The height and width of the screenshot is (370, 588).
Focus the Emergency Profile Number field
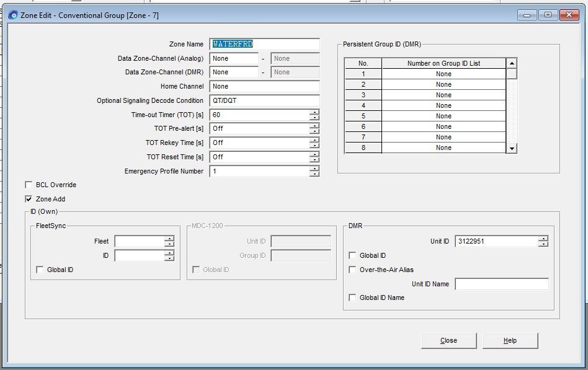259,171
